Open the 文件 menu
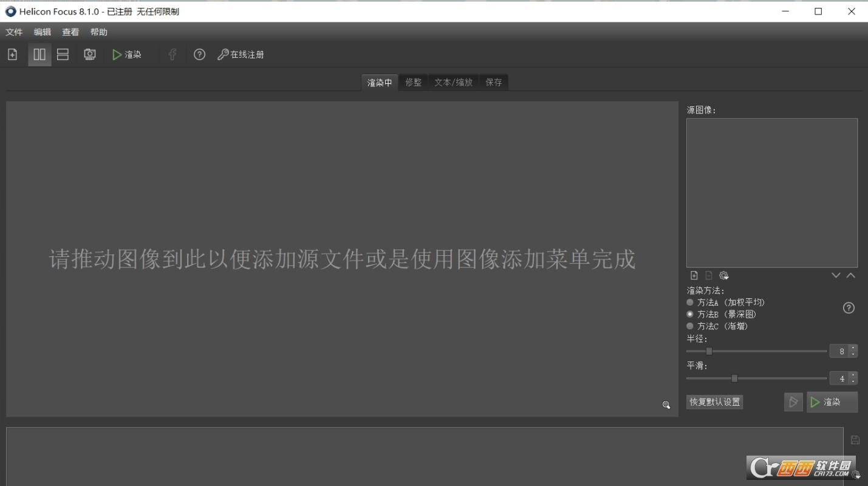 click(13, 32)
